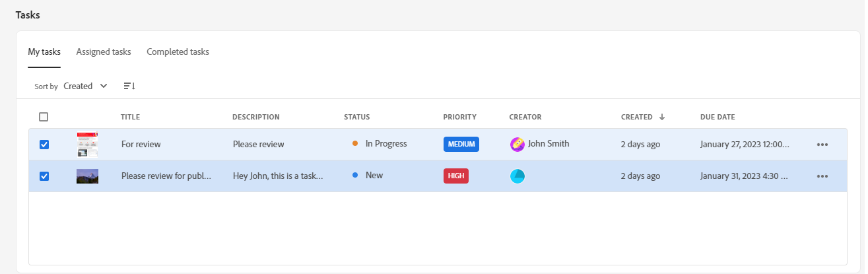This screenshot has height=274, width=868.
Task: Uncheck the 'For review' task checkbox
Action: tap(44, 145)
